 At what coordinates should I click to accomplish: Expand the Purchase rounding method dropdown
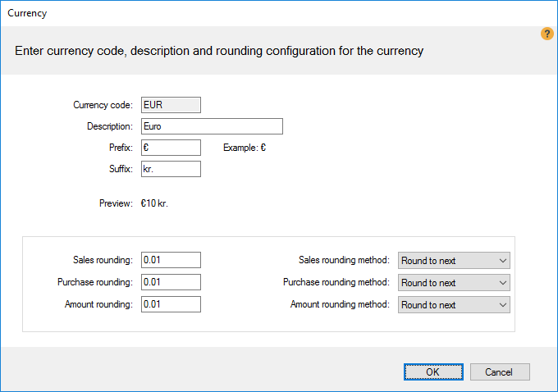pos(454,283)
